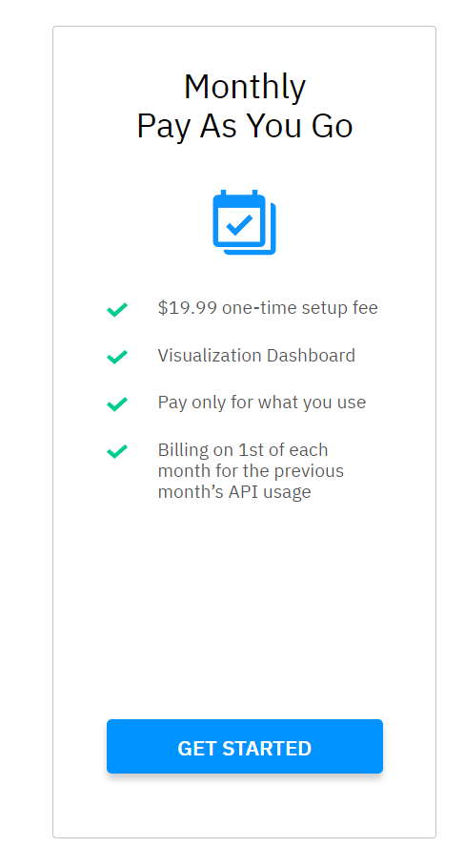Start the monthly plan via GET STARTED
The image size is (465, 868).
pyautogui.click(x=244, y=746)
